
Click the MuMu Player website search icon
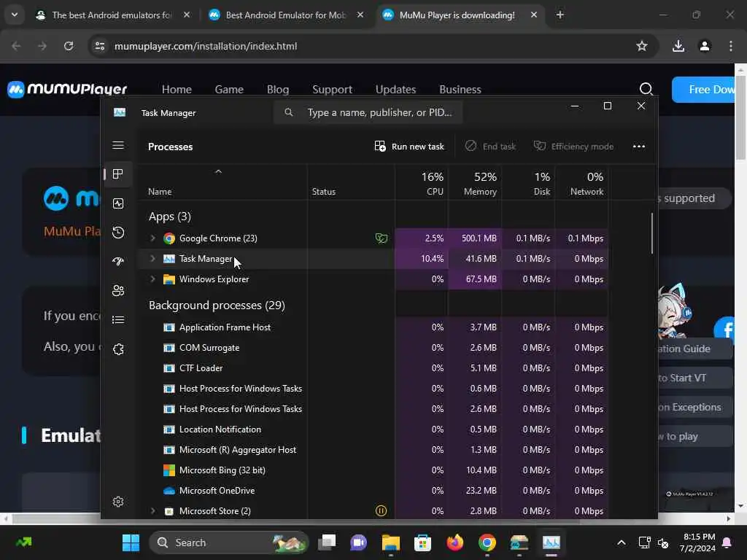point(646,89)
